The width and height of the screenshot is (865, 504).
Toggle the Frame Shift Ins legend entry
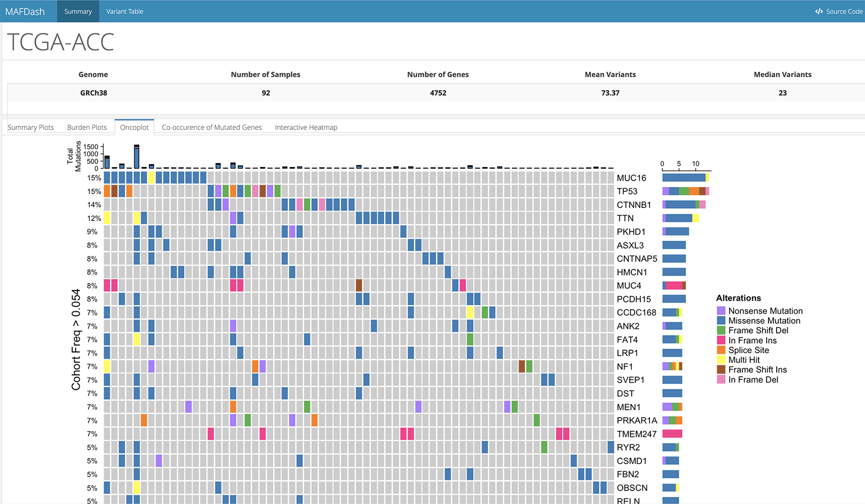pyautogui.click(x=756, y=369)
